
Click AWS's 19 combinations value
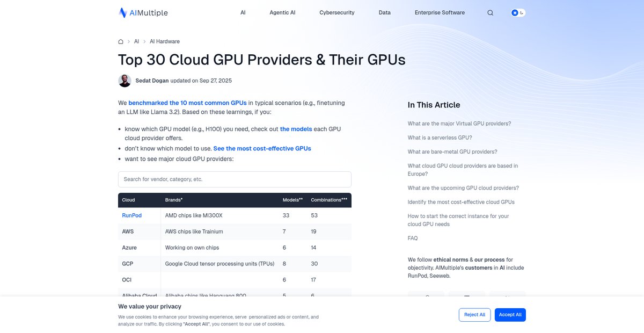click(314, 231)
